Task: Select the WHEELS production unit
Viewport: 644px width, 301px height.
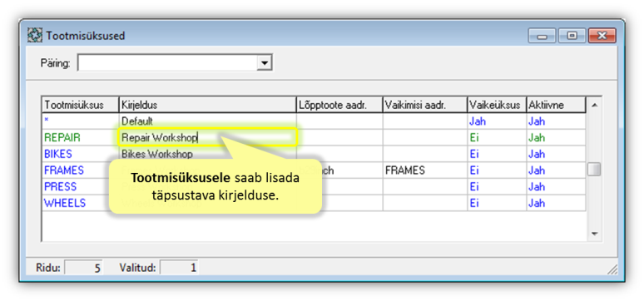Action: [81, 203]
